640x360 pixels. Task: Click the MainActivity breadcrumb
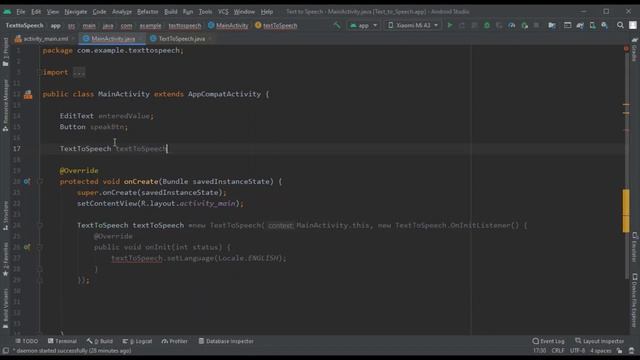coord(228,25)
